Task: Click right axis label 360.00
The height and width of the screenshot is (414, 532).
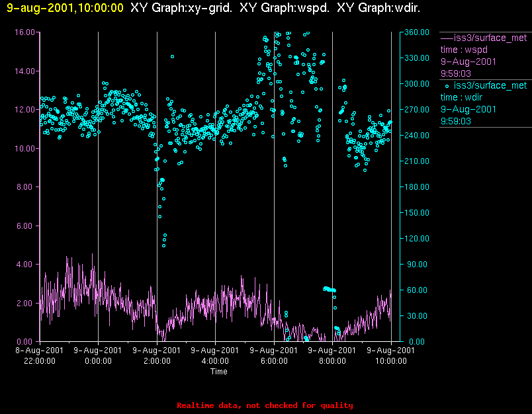Action: click(417, 32)
